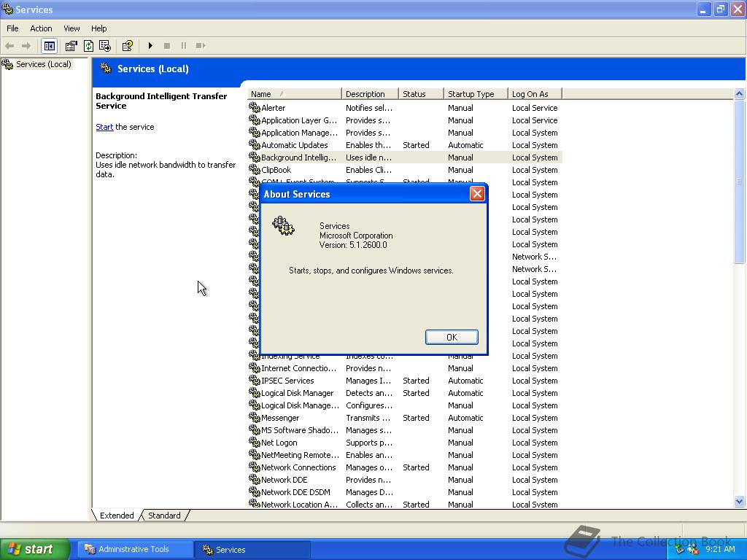Click Alerter's Local Service logon cell
This screenshot has width=747, height=560.
pos(535,108)
